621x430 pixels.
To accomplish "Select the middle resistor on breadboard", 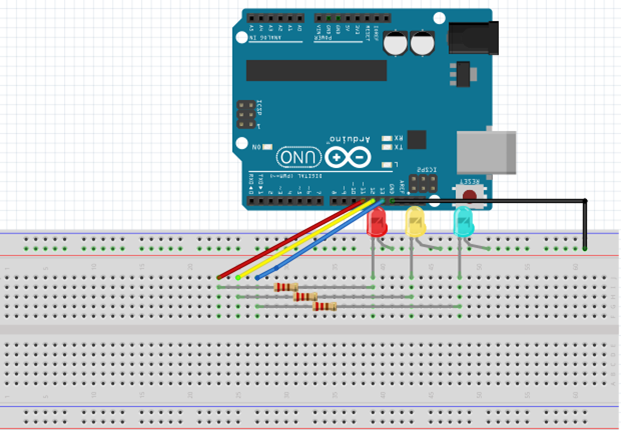I will (x=305, y=297).
